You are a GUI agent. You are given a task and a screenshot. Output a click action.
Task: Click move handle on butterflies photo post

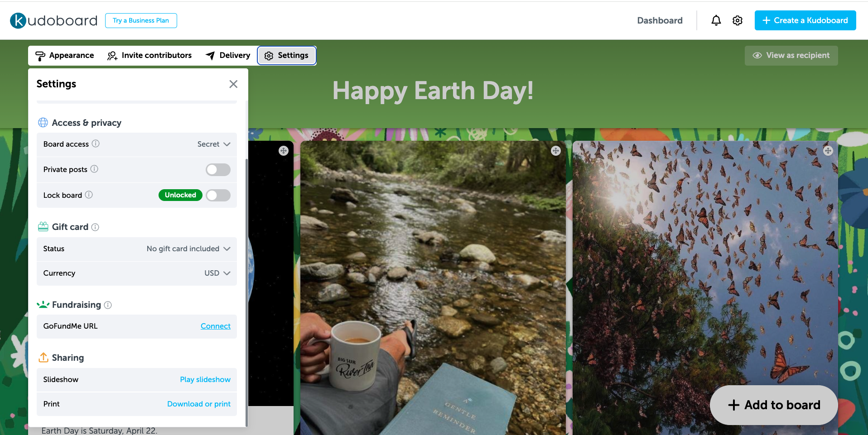[x=828, y=151]
